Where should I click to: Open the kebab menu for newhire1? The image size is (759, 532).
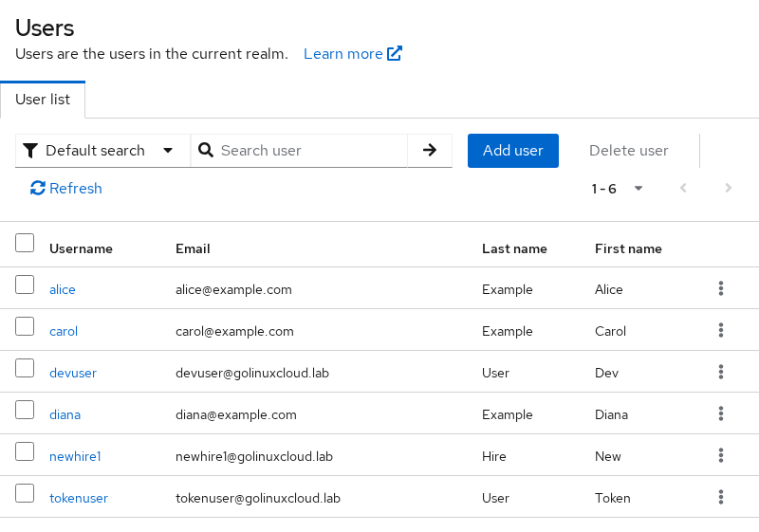point(721,455)
